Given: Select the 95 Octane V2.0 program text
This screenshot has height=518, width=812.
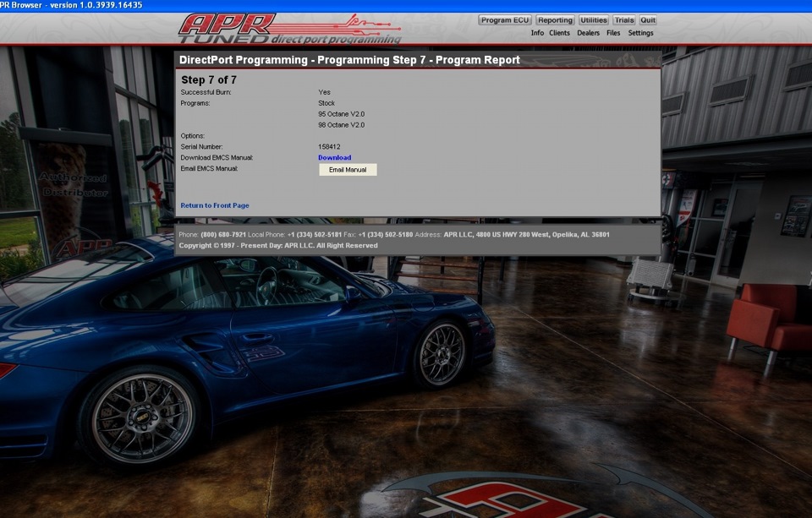Looking at the screenshot, I should pos(341,114).
